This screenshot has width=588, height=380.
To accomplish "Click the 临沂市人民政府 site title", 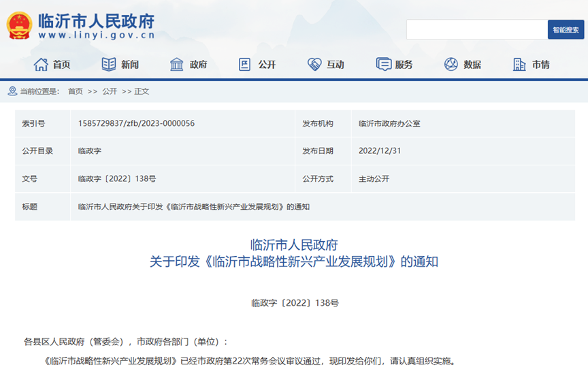I will [x=97, y=21].
